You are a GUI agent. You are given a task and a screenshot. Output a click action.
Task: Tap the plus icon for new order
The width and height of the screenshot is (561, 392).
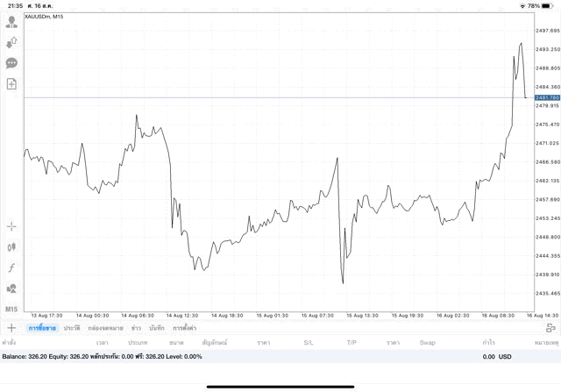11,327
